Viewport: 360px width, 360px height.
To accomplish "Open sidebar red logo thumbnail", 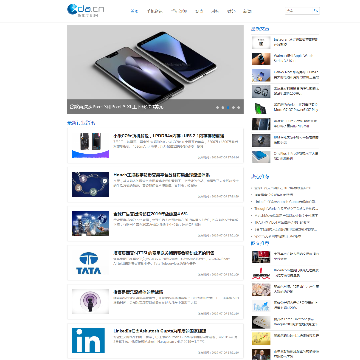I will click(x=261, y=273).
